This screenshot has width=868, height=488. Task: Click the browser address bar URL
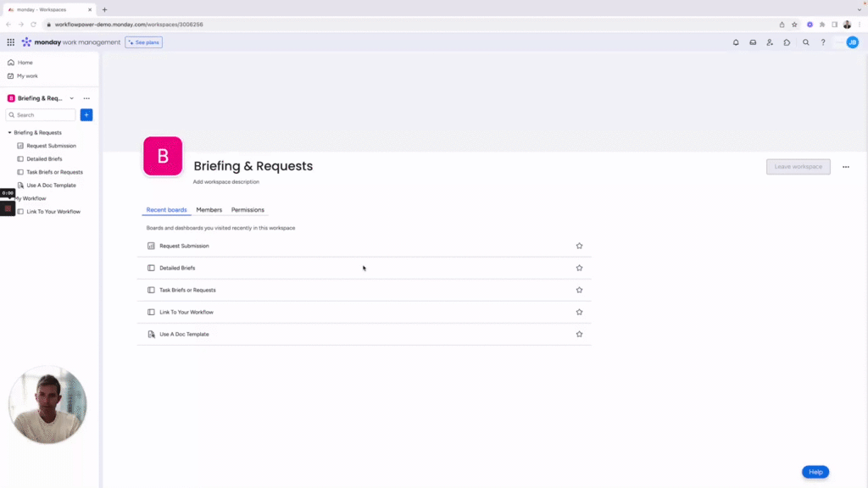click(129, 25)
